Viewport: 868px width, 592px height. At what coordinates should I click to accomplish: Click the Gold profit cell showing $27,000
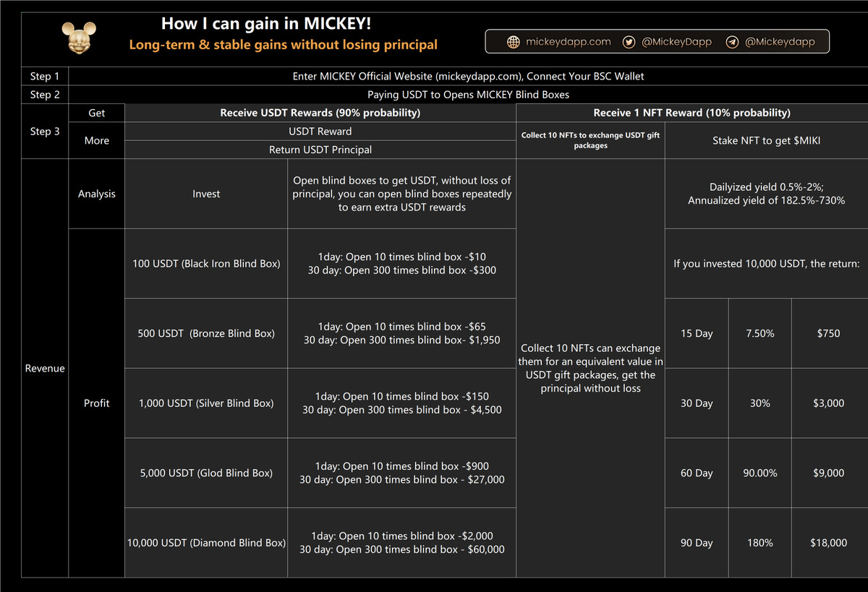click(401, 473)
